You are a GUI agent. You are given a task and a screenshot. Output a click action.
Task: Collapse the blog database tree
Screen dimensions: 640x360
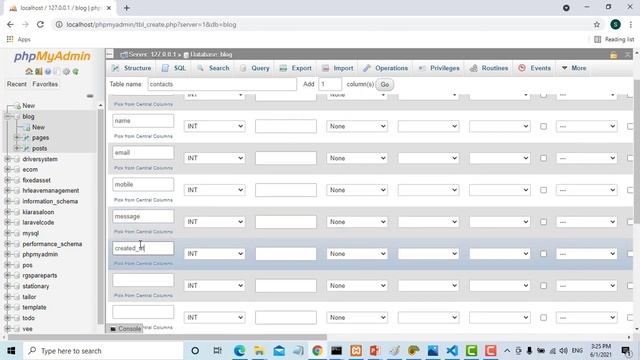pyautogui.click(x=7, y=116)
